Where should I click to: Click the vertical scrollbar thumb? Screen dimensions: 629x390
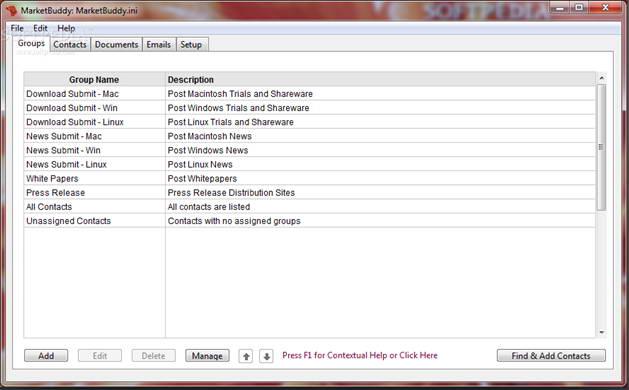pyautogui.click(x=601, y=147)
